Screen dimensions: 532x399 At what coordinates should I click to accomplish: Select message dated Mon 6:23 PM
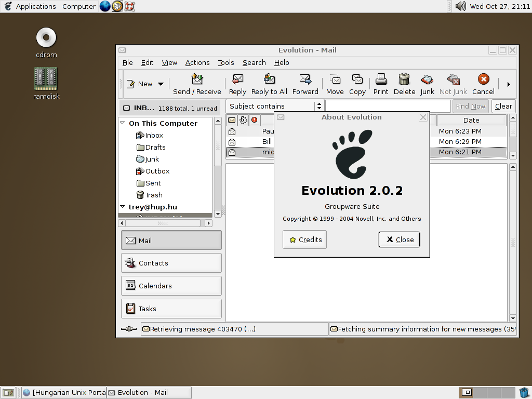(366, 131)
